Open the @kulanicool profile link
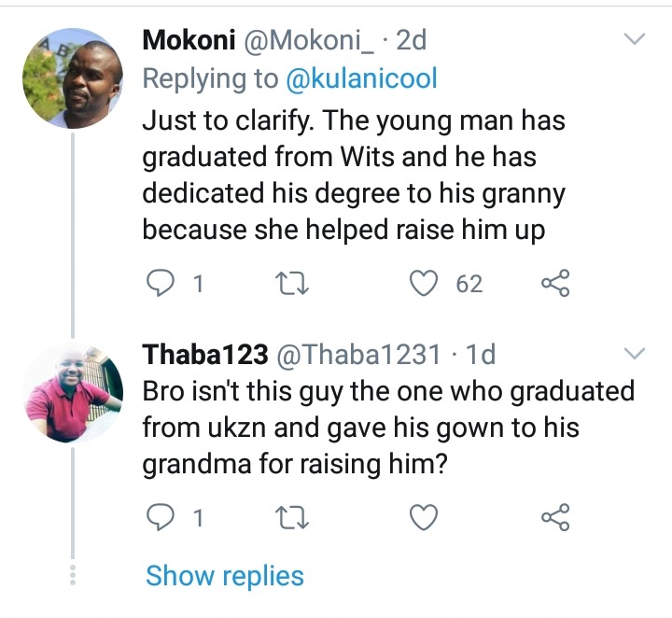The width and height of the screenshot is (672, 618). 361,78
